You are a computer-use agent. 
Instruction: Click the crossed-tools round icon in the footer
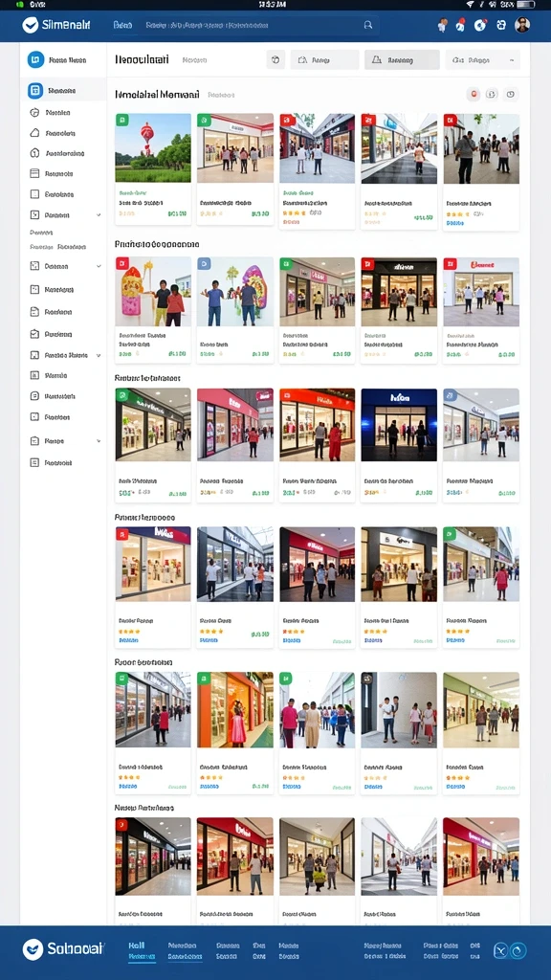pos(499,950)
